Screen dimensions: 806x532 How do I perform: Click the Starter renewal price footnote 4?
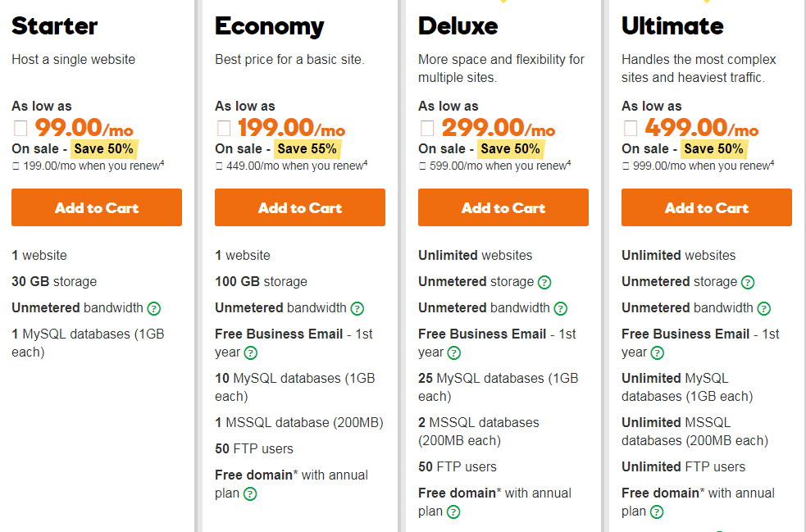pos(163,163)
